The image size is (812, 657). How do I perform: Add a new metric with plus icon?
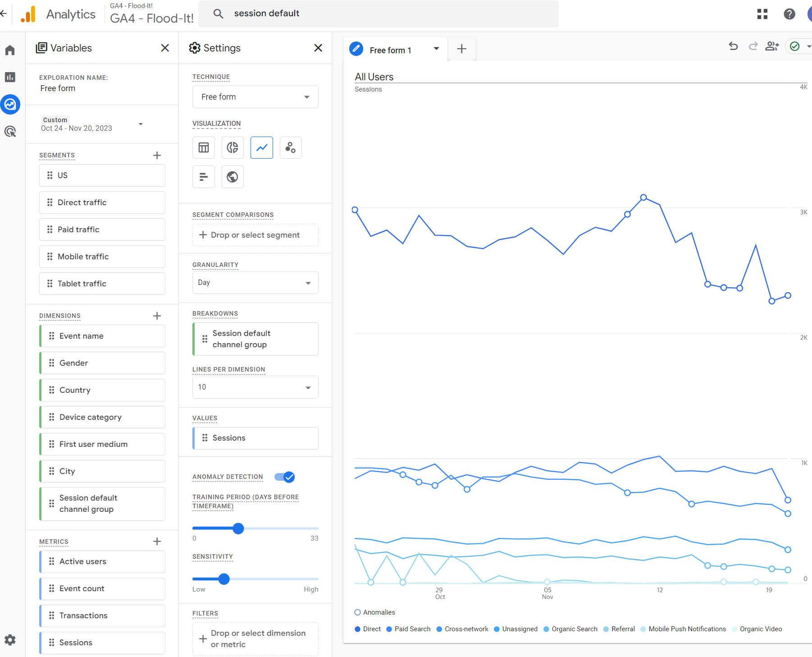157,542
